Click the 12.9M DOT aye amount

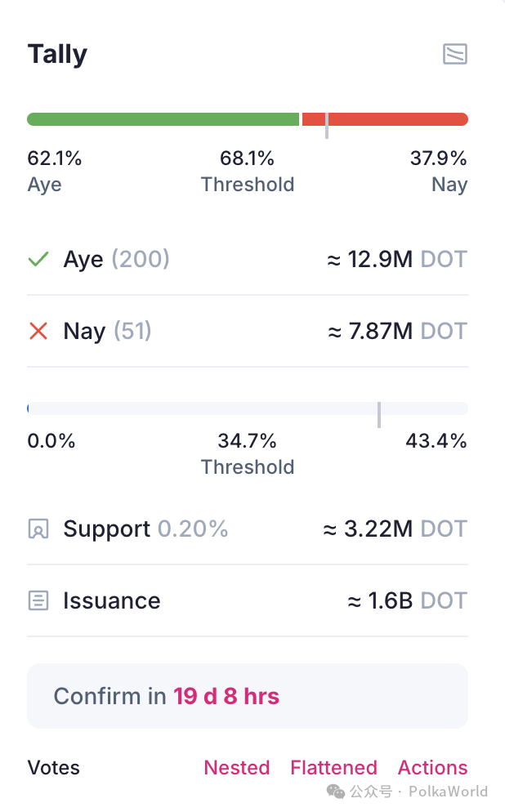coord(396,260)
